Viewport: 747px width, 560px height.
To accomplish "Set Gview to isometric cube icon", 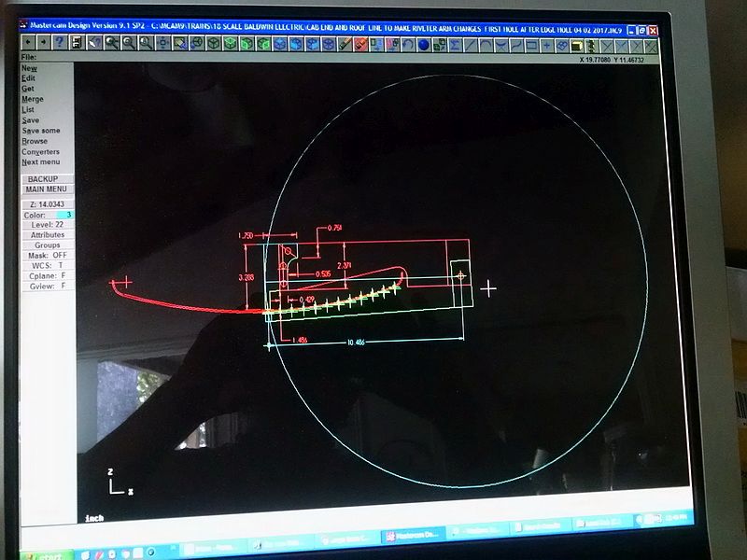I will [x=214, y=43].
